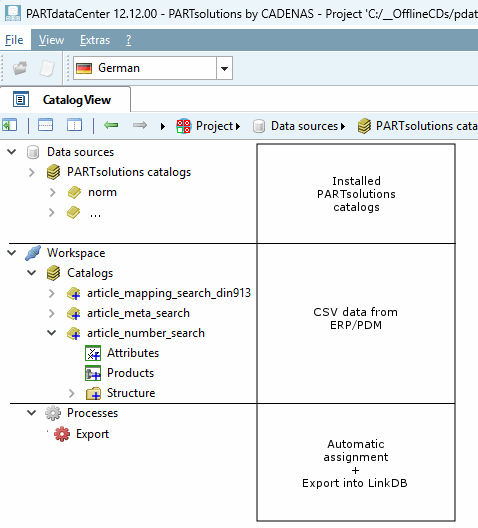Select the norm catalog
The height and width of the screenshot is (528, 478).
(102, 192)
